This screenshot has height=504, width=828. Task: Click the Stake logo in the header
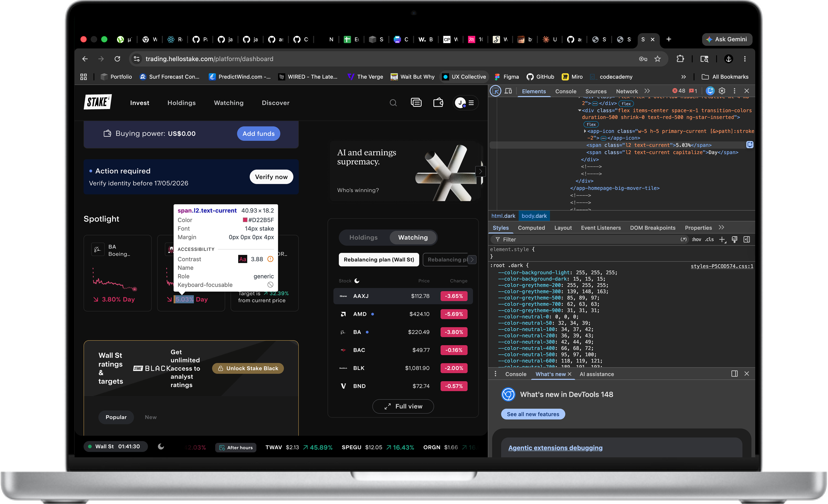point(97,102)
